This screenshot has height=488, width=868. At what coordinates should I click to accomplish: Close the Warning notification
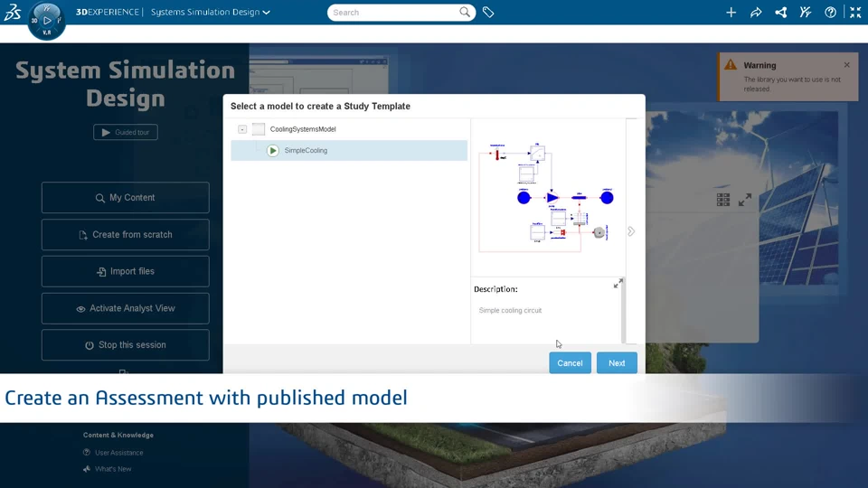click(x=847, y=65)
